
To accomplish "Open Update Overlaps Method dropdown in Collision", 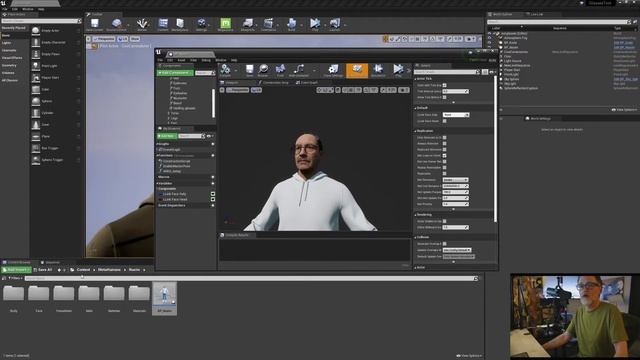I will coord(457,250).
